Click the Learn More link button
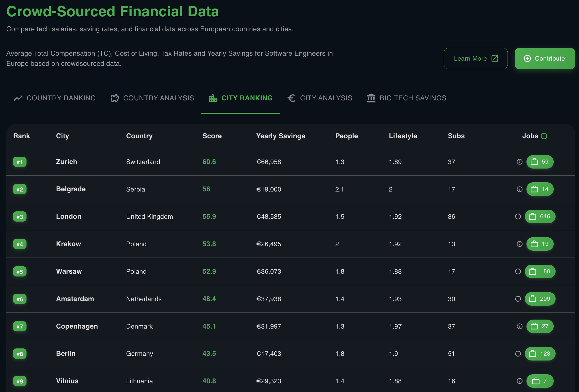Screen dimensions: 579x392 click(475, 58)
